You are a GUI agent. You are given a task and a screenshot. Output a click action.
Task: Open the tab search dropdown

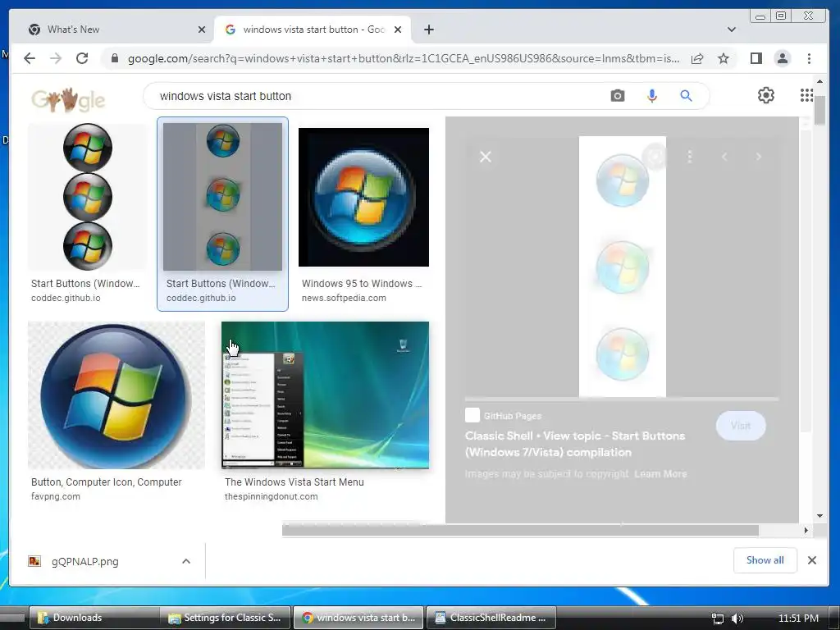click(x=731, y=30)
